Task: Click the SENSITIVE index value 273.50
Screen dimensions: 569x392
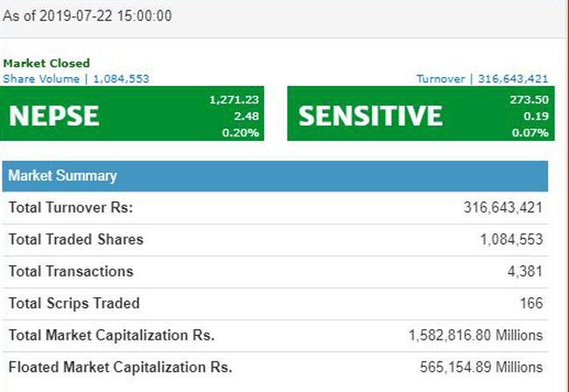Action: [529, 101]
